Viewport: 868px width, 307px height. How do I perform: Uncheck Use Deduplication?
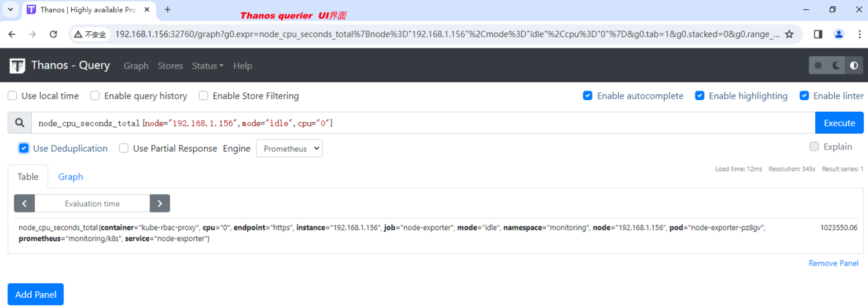[x=24, y=148]
